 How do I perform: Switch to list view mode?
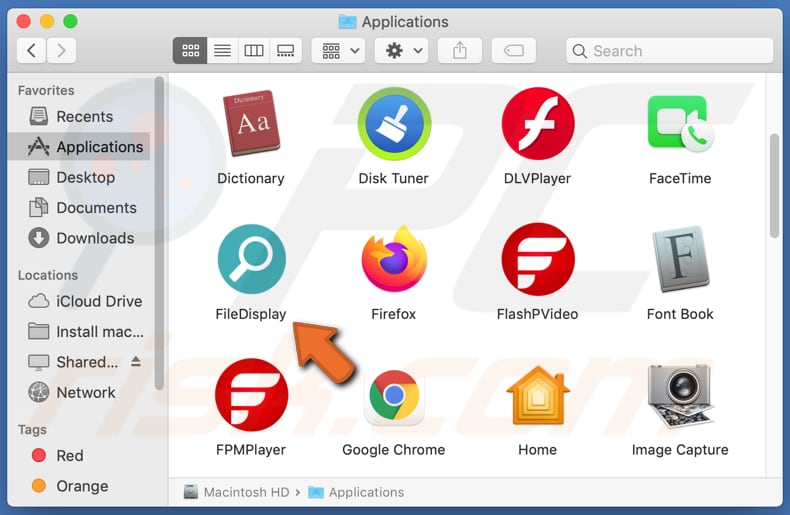pyautogui.click(x=222, y=51)
